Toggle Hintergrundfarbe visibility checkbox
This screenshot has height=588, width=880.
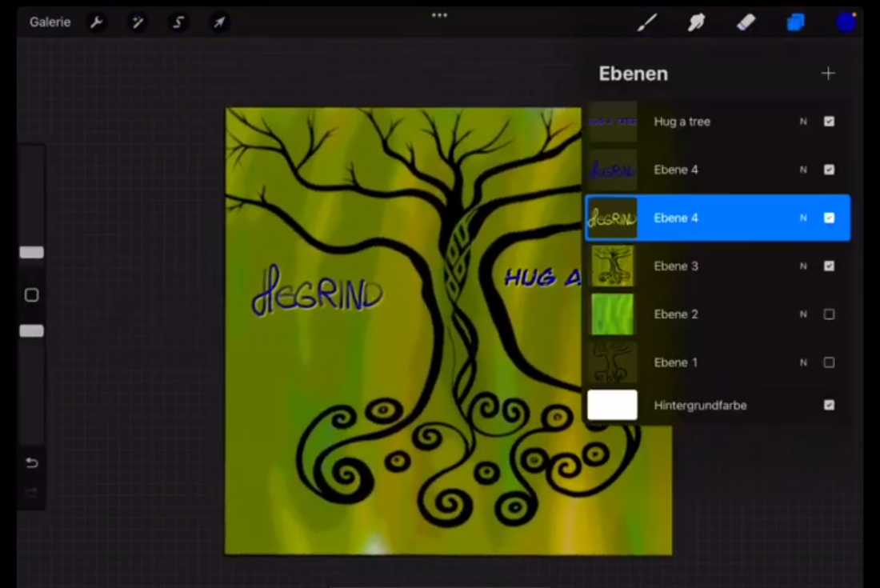(829, 405)
